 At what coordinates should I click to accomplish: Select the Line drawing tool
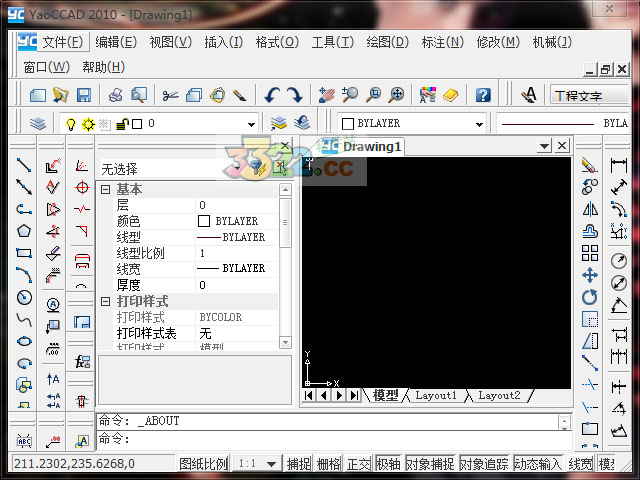click(x=24, y=165)
